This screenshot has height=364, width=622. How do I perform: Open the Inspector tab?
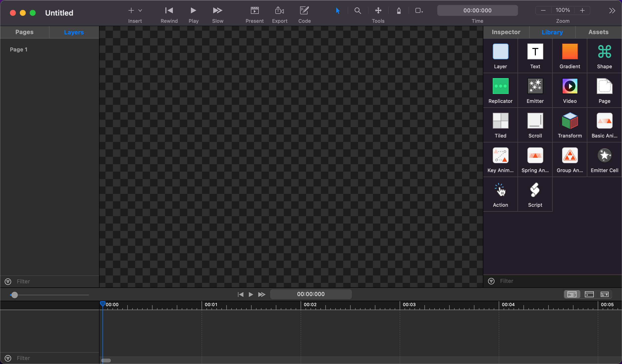(x=506, y=32)
